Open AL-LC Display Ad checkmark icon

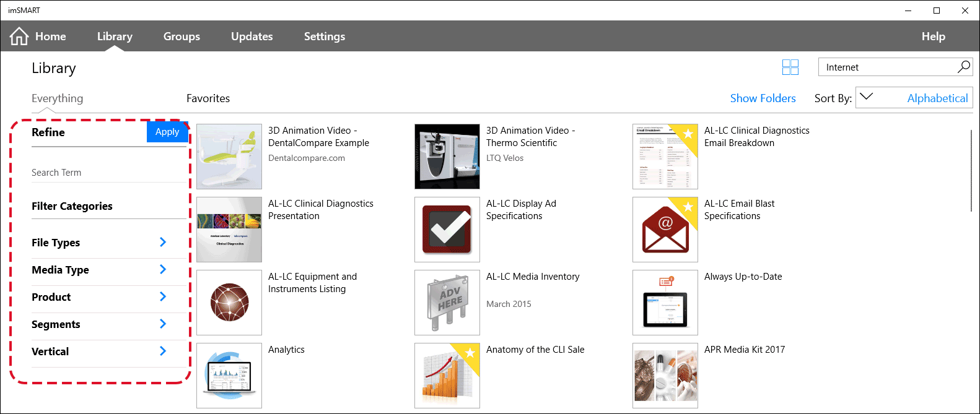tap(447, 230)
